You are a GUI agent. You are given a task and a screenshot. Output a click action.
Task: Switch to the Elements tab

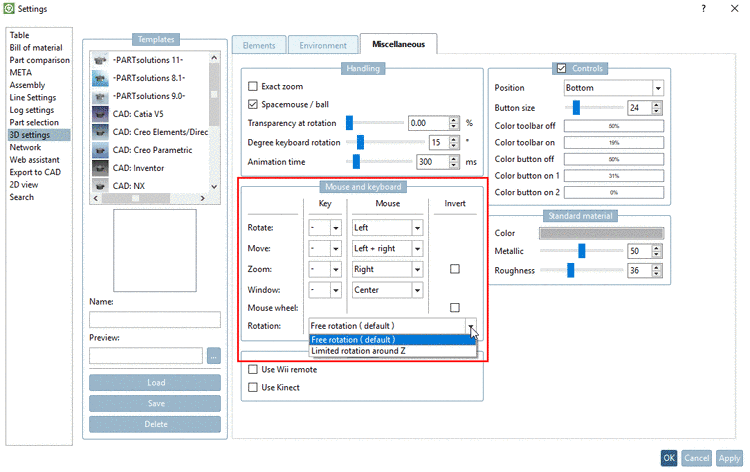[259, 45]
